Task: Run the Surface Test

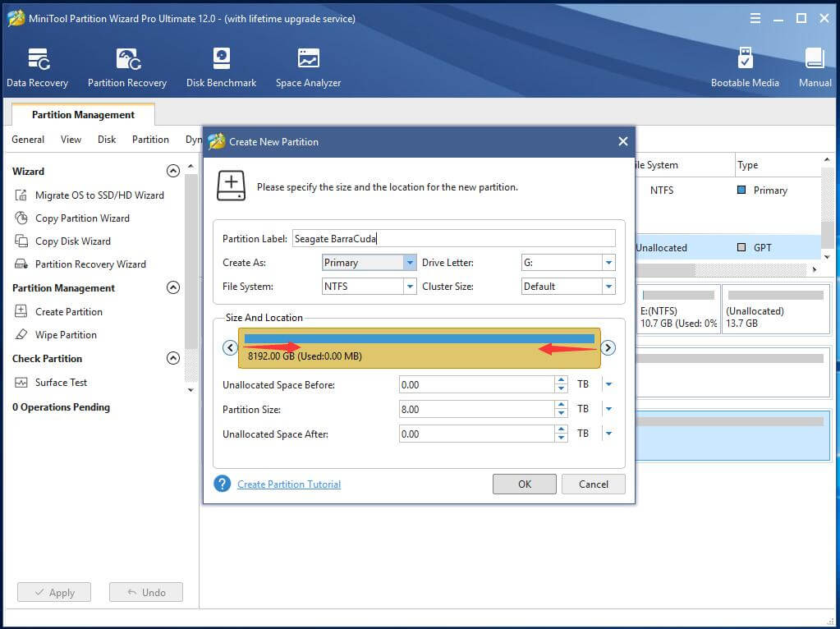Action: (61, 382)
